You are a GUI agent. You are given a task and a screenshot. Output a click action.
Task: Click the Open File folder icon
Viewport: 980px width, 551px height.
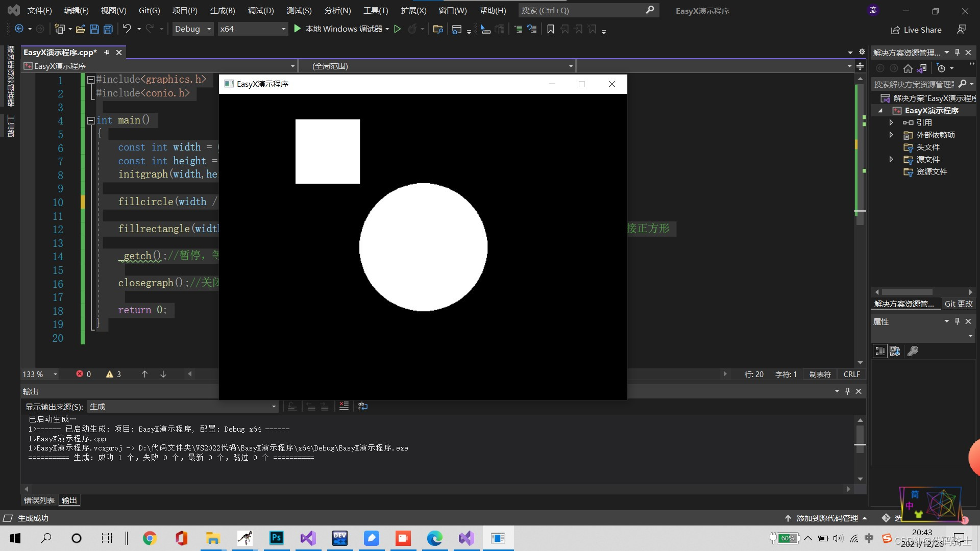tap(80, 29)
